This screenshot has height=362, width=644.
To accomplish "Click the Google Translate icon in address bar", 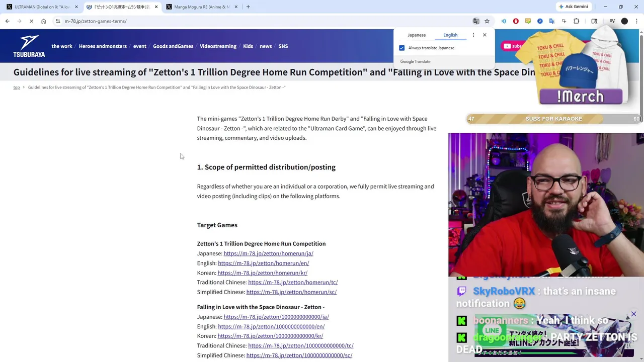I will 476,21.
